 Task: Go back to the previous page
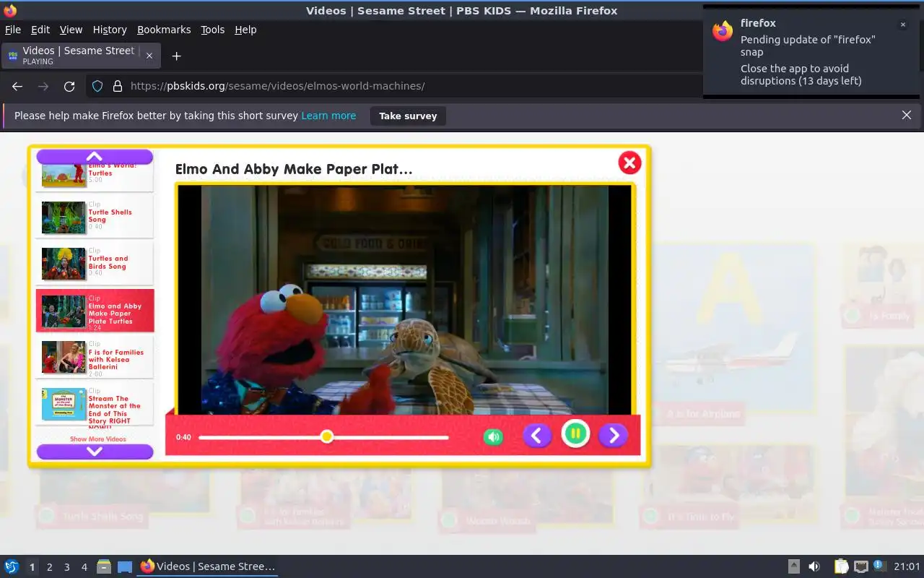click(17, 86)
